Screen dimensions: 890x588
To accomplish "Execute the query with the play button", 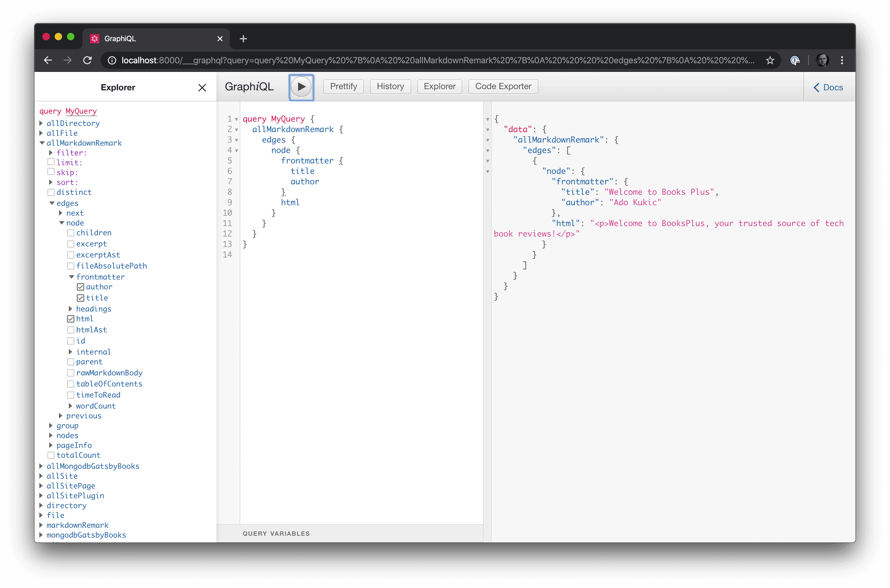I will (x=301, y=87).
